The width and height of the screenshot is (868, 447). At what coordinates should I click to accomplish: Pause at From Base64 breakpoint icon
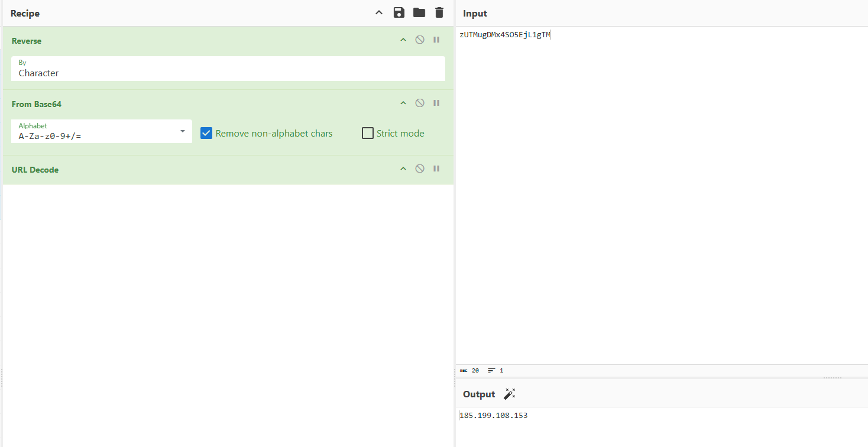pyautogui.click(x=436, y=103)
